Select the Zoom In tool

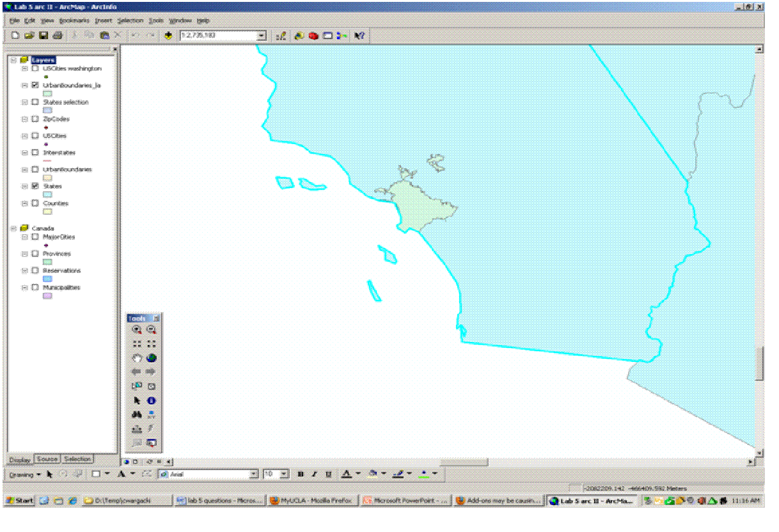[x=136, y=329]
